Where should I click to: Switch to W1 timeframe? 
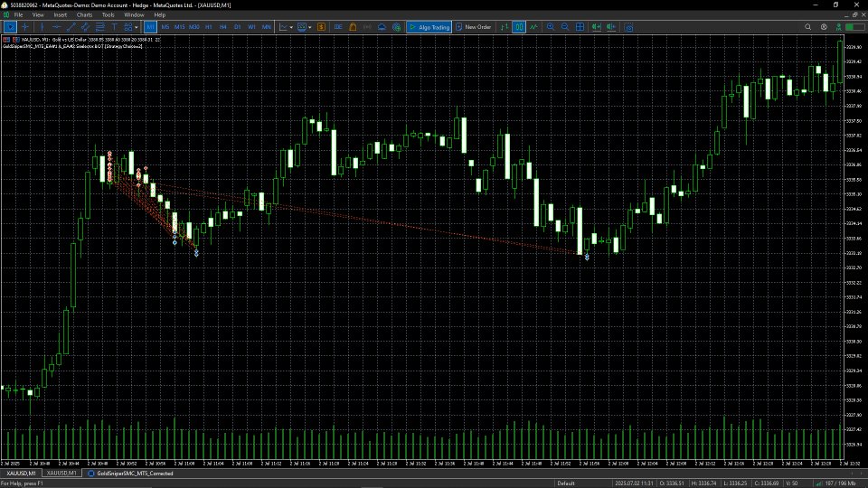(x=252, y=26)
